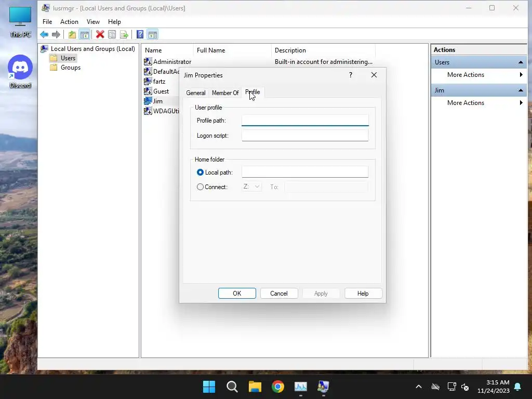Viewport: 532px width, 399px height.
Task: Collapse the Jim section in Actions pane
Action: (x=521, y=90)
